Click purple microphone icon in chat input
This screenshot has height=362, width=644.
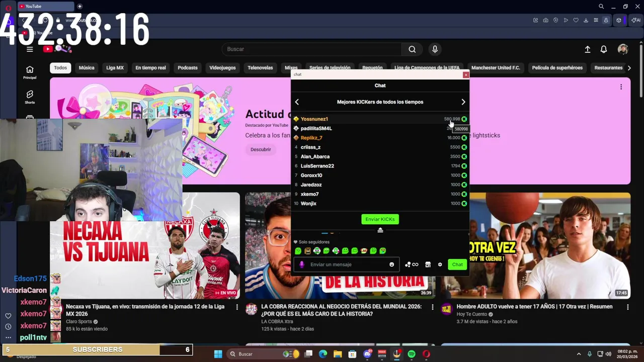(302, 264)
